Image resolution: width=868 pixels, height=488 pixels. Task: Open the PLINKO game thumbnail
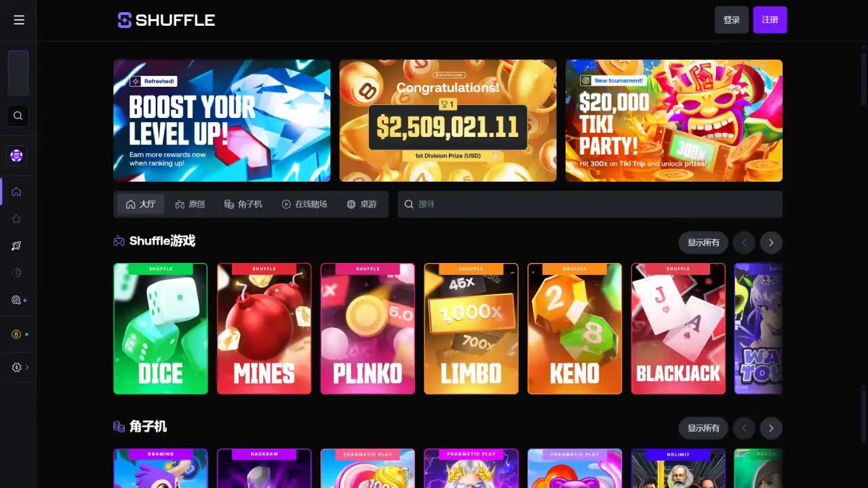[368, 329]
